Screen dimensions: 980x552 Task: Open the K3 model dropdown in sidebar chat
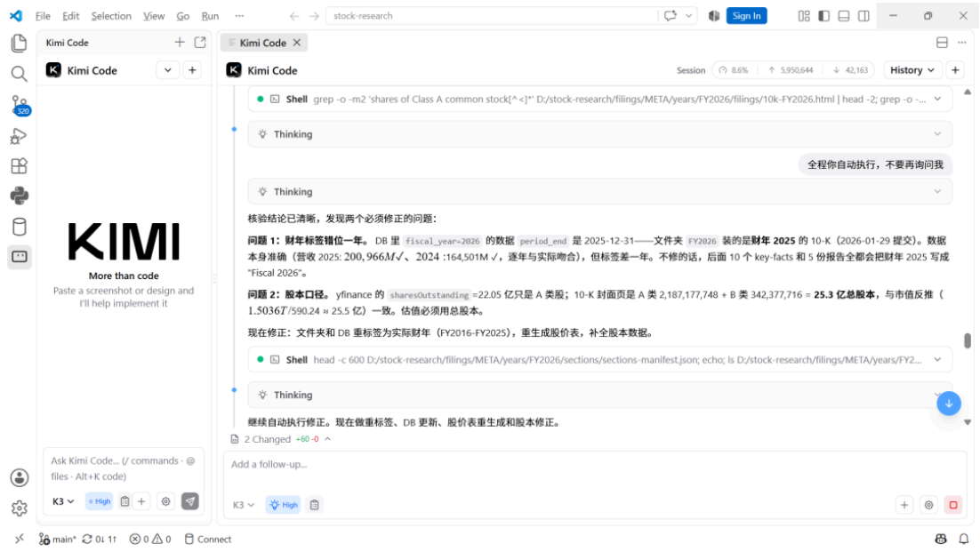click(x=63, y=501)
